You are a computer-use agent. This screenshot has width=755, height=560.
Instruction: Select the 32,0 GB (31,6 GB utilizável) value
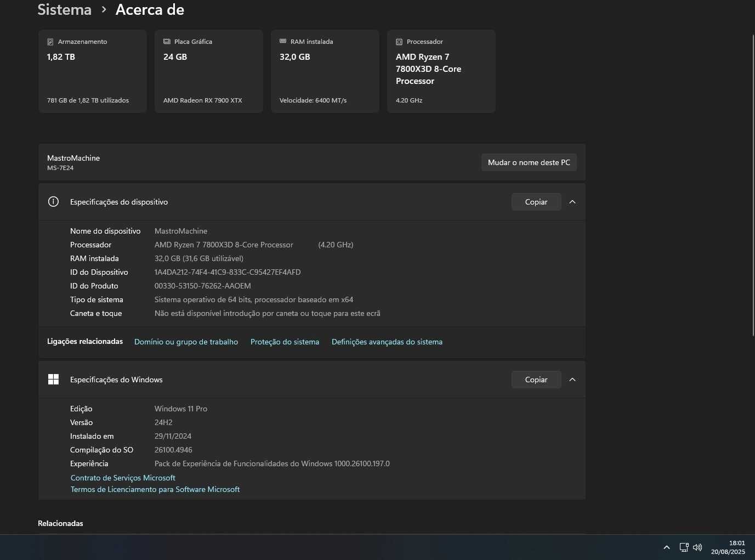pos(199,258)
